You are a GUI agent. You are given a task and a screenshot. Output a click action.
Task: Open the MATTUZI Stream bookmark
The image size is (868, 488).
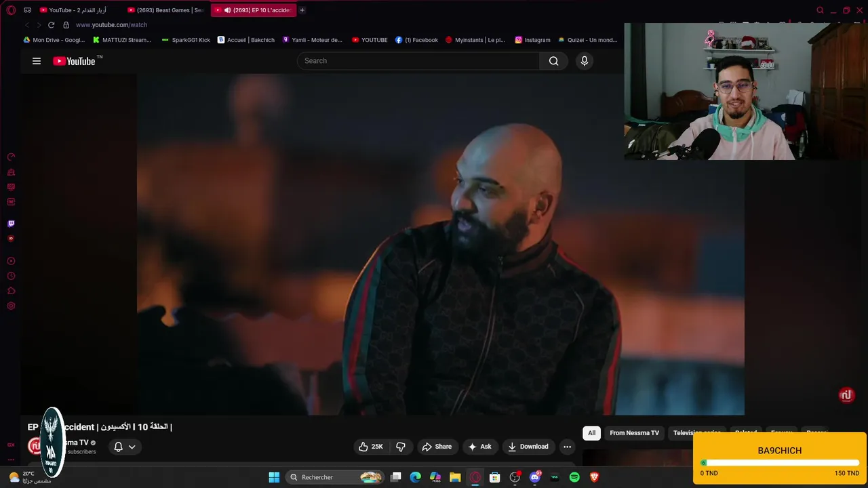coord(121,40)
